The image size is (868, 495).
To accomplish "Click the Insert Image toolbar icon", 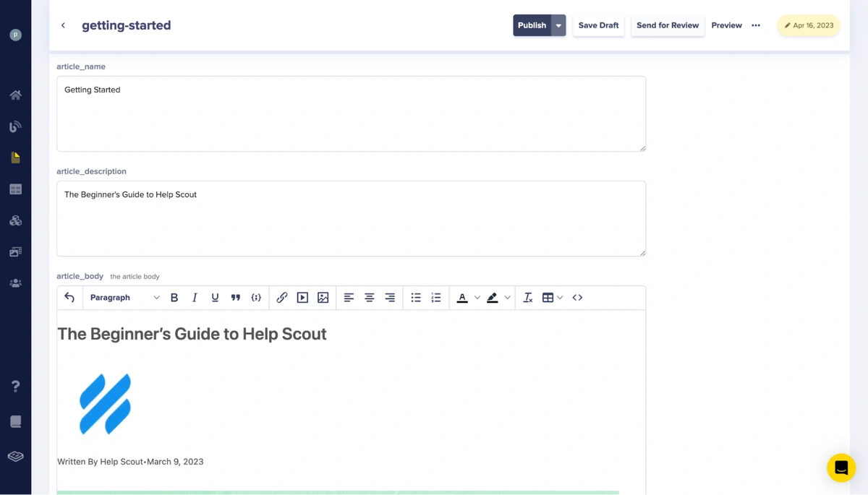I will point(323,298).
